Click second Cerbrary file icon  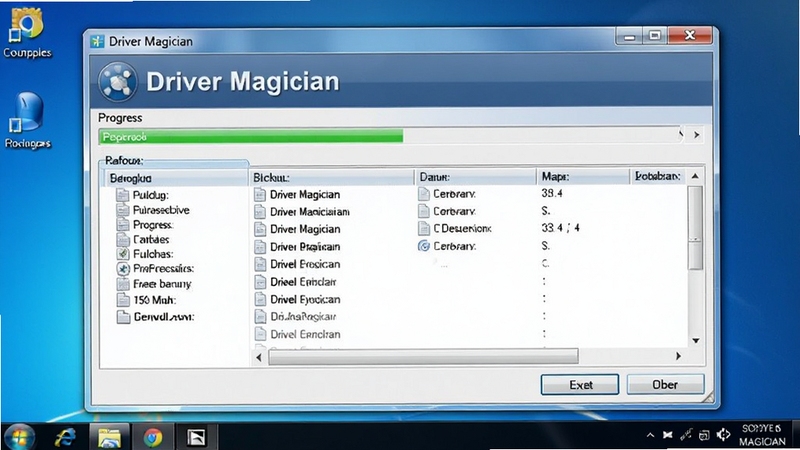[423, 211]
